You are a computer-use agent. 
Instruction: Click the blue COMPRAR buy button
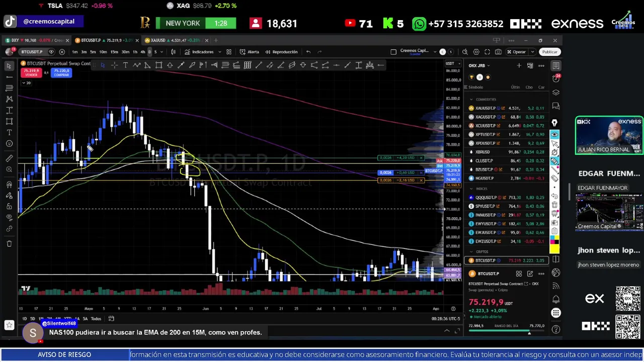(61, 72)
